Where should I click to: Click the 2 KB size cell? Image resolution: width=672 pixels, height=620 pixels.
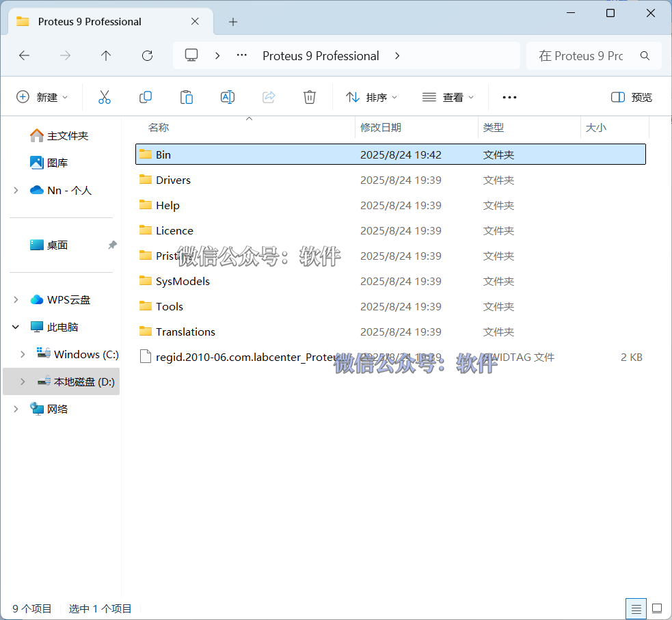coord(631,357)
